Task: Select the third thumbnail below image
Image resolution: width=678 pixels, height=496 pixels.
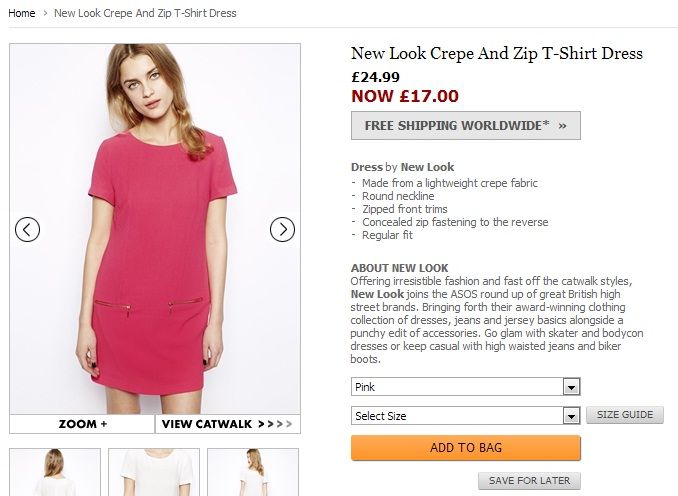Action: (x=252, y=472)
